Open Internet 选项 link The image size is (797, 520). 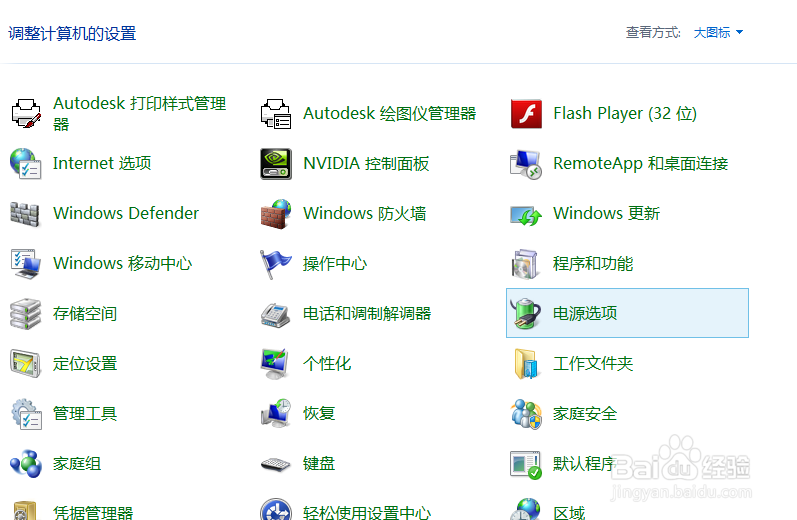click(x=102, y=163)
